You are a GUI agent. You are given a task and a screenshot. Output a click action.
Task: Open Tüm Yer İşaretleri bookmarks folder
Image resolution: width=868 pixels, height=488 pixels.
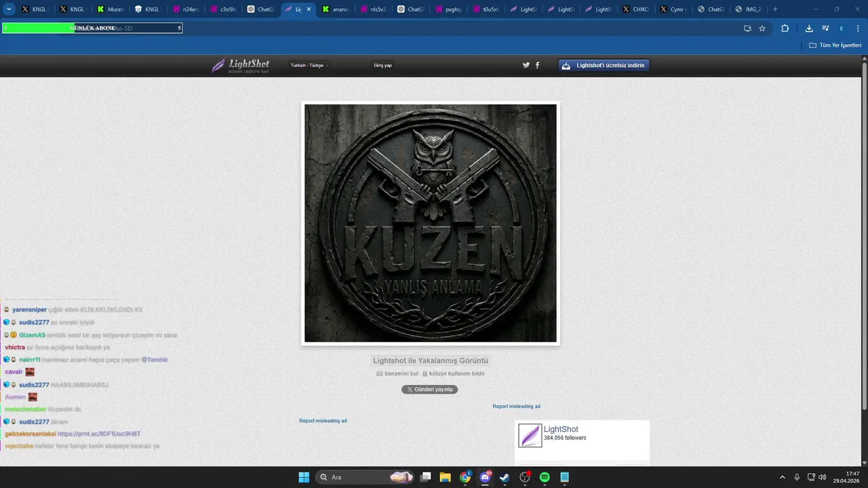835,45
